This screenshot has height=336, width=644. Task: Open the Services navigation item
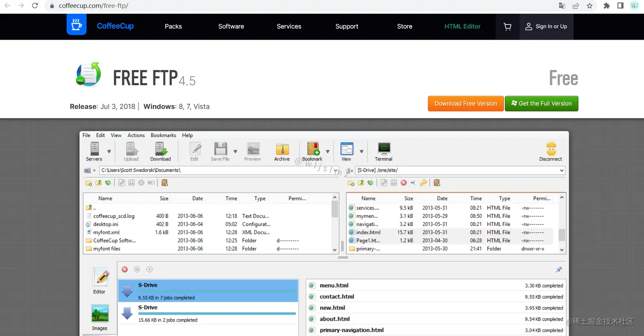(x=289, y=26)
